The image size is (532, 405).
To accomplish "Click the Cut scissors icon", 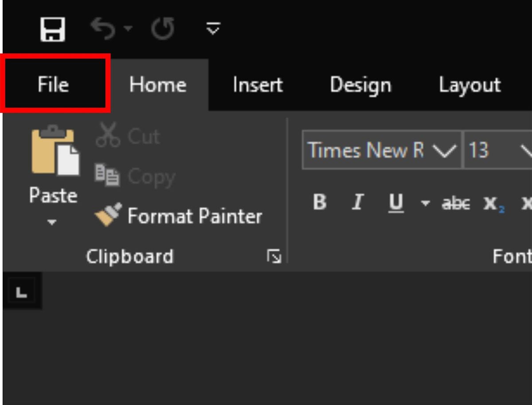I will [108, 134].
